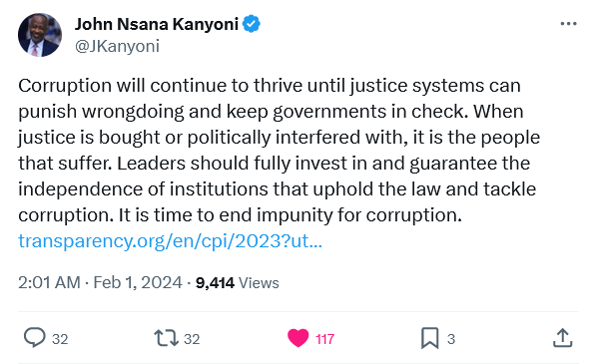This screenshot has height=364, width=597.
Task: Click the share upload arrow icon
Action: 562,338
